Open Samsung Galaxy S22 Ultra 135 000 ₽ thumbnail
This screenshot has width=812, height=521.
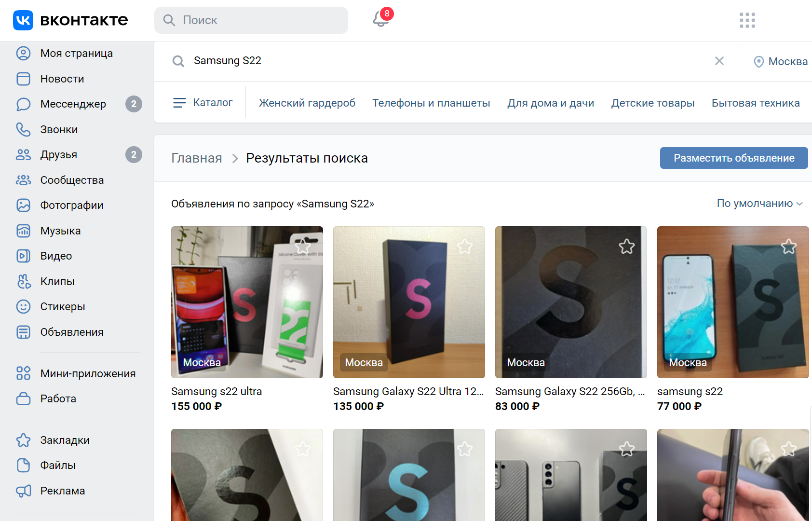click(x=409, y=302)
